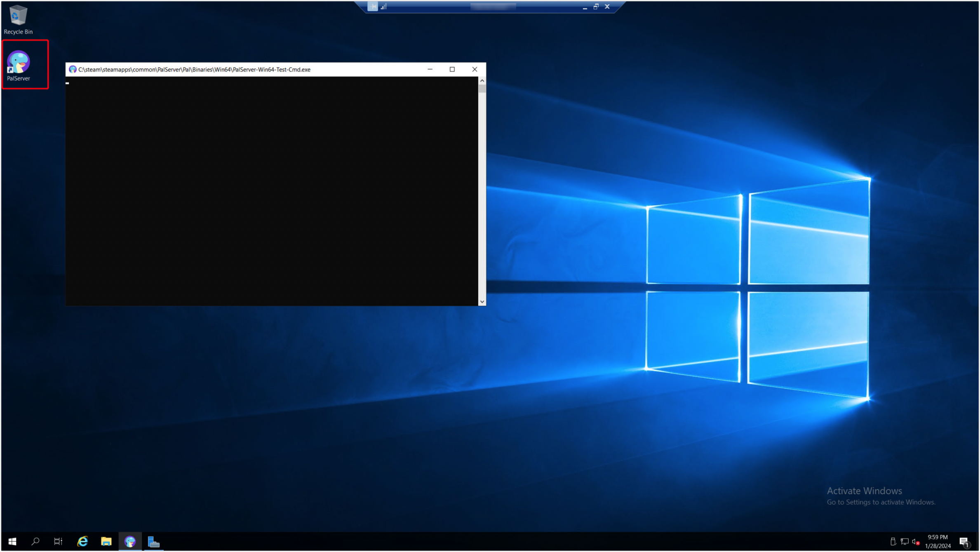
Task: Click the muted speaker volume icon
Action: (916, 541)
